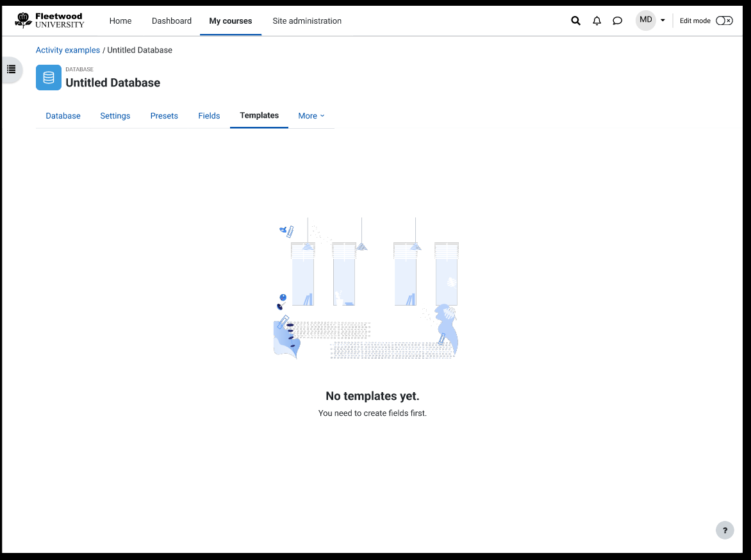Open Dashboard in top navigation
This screenshot has width=751, height=560.
coord(172,21)
